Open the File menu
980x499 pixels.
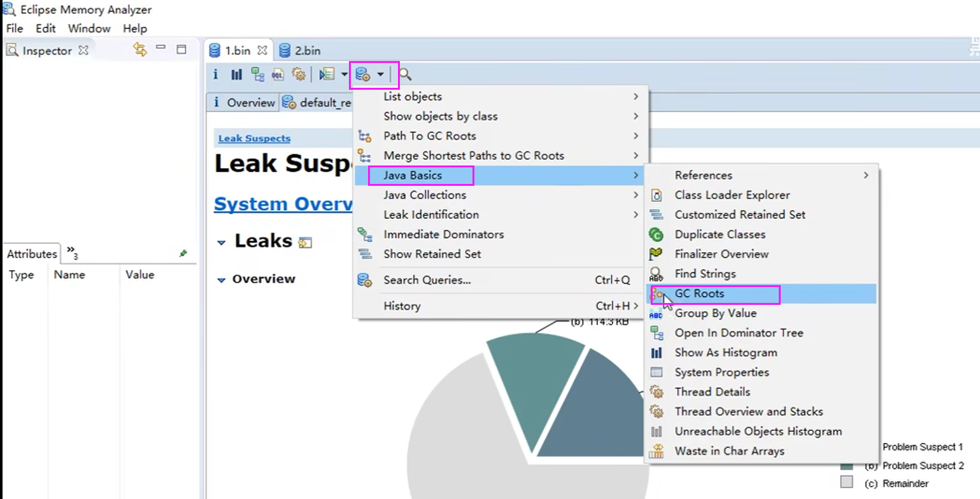14,29
